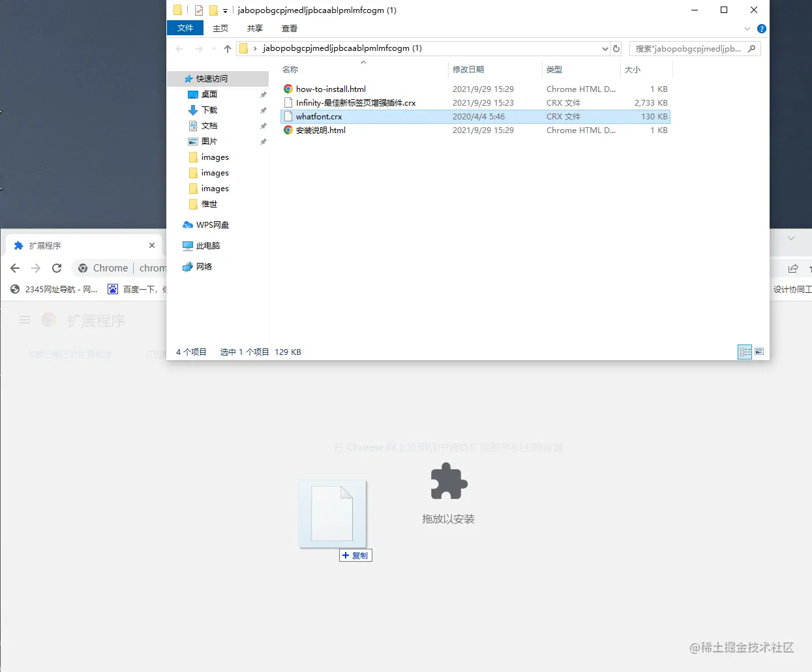The height and width of the screenshot is (672, 812).
Task: Open the 2345网址导航 bookmark
Action: [54, 289]
